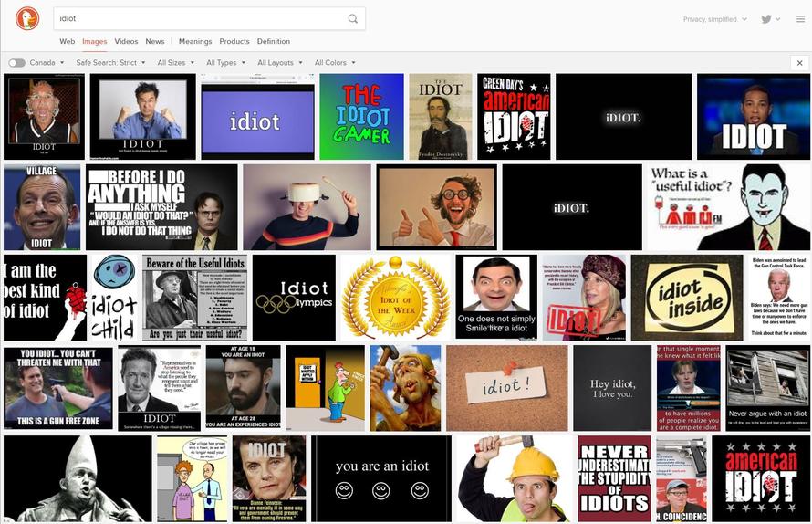
Task: Open the All Layouts dropdown
Action: 280,63
